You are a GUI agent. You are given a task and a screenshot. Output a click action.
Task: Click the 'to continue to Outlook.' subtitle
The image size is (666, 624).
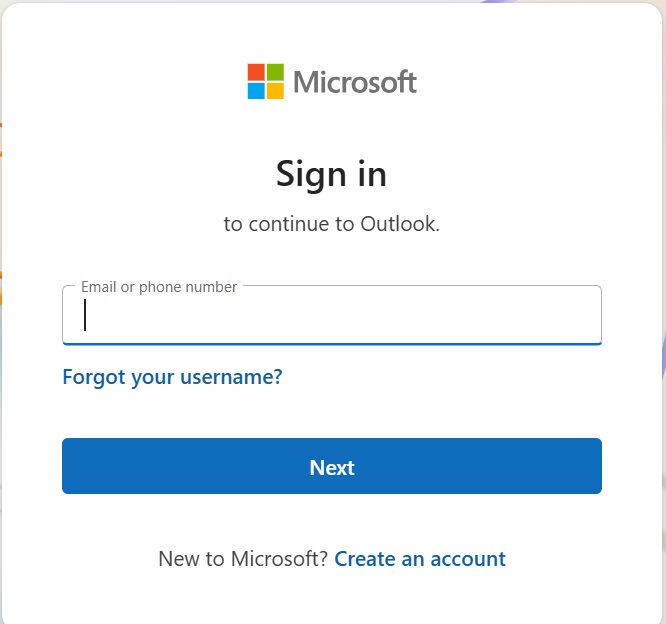tap(331, 224)
